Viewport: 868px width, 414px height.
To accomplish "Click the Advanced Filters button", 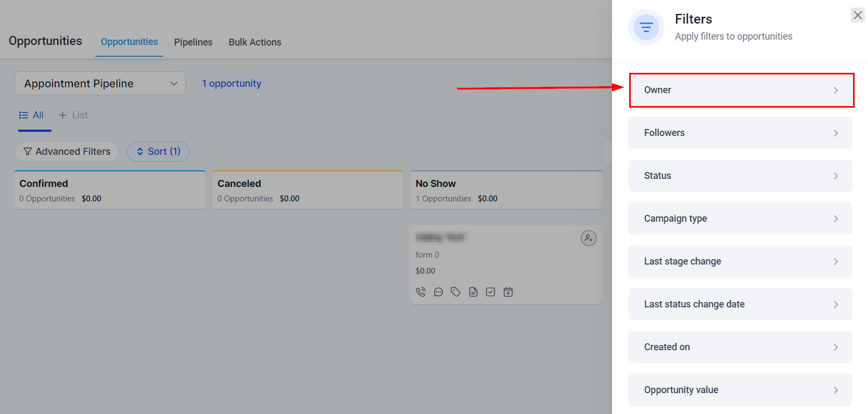I will click(x=67, y=152).
